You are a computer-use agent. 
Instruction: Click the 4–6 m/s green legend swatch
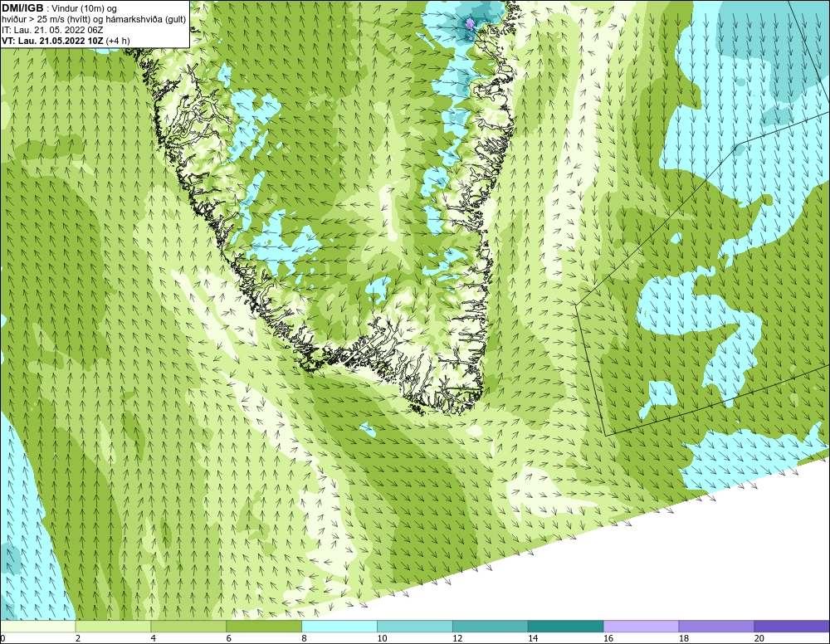point(188,627)
